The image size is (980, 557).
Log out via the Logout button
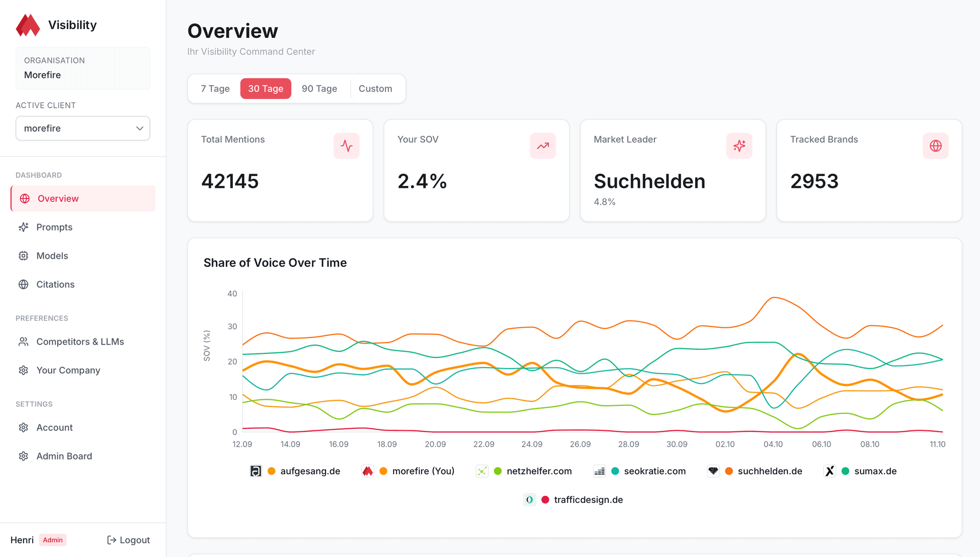coord(128,540)
